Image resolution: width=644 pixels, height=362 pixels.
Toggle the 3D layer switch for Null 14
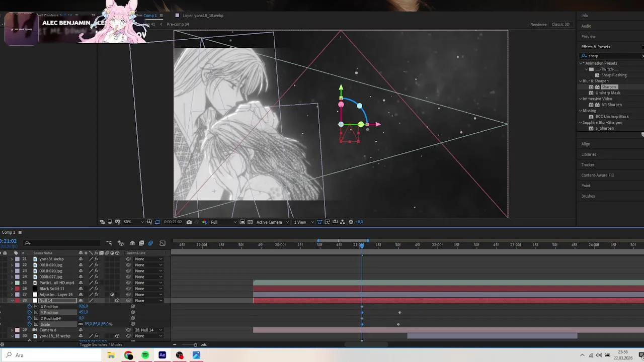(117, 301)
